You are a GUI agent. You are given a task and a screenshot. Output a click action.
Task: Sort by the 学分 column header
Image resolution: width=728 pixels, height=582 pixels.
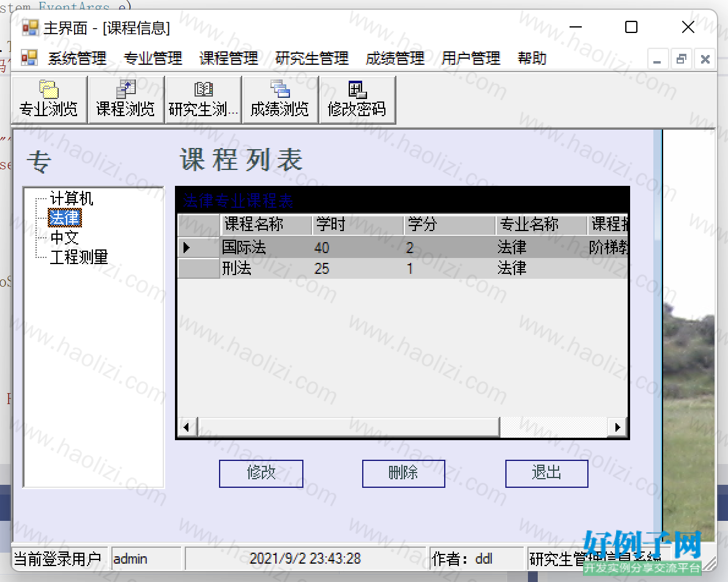(x=450, y=224)
